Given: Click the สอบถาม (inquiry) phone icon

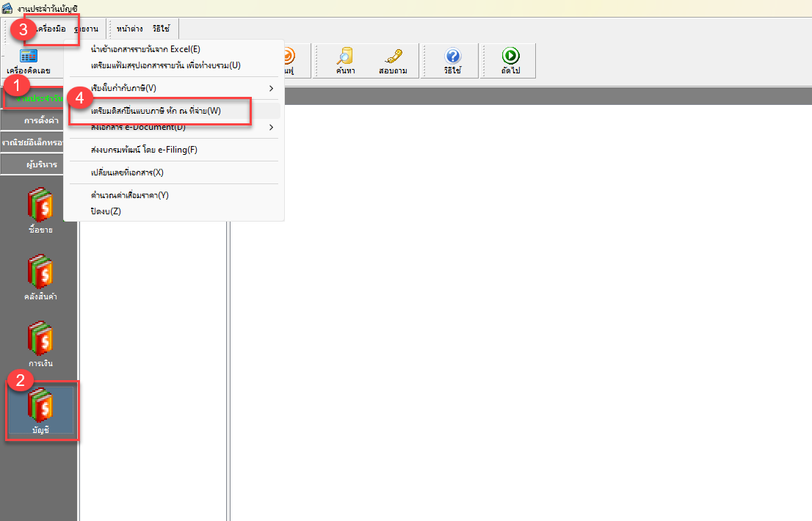Looking at the screenshot, I should coord(394,60).
